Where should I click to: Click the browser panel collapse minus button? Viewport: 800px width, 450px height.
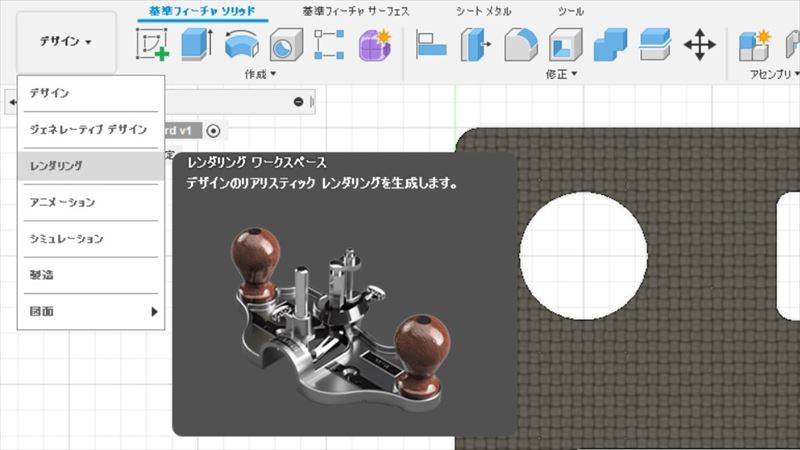pos(298,102)
